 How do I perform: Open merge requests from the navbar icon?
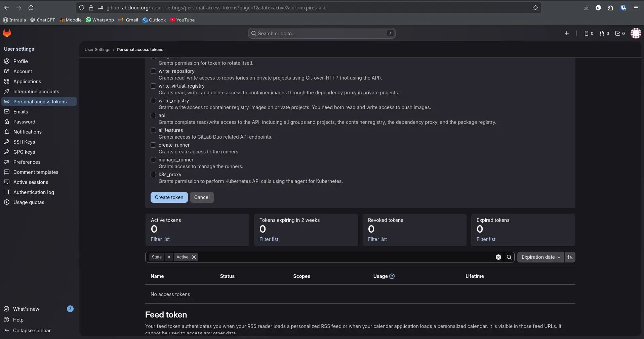tap(601, 33)
